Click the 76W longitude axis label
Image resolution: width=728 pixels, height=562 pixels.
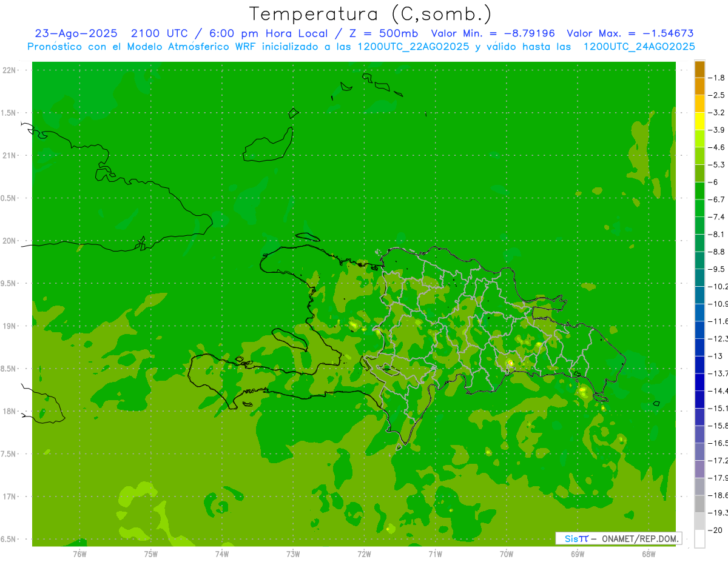[x=79, y=554]
